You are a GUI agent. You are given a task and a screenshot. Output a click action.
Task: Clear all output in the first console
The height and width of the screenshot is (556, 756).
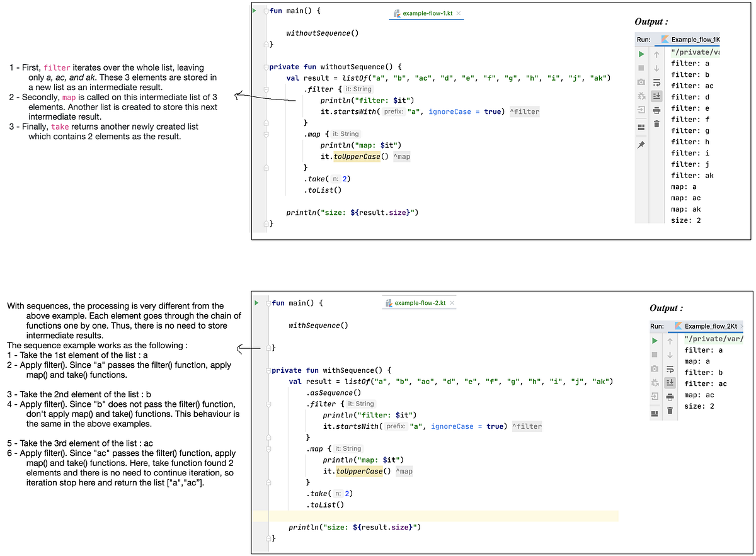655,123
